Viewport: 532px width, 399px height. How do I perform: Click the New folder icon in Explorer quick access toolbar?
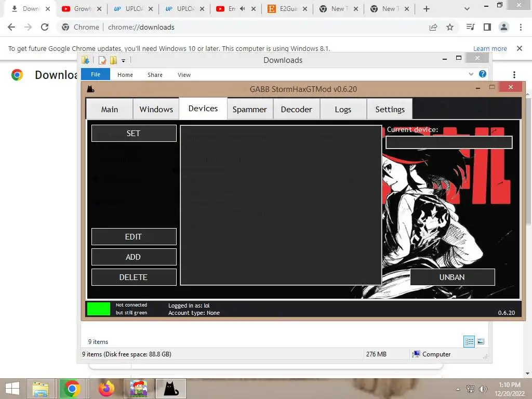pyautogui.click(x=113, y=60)
